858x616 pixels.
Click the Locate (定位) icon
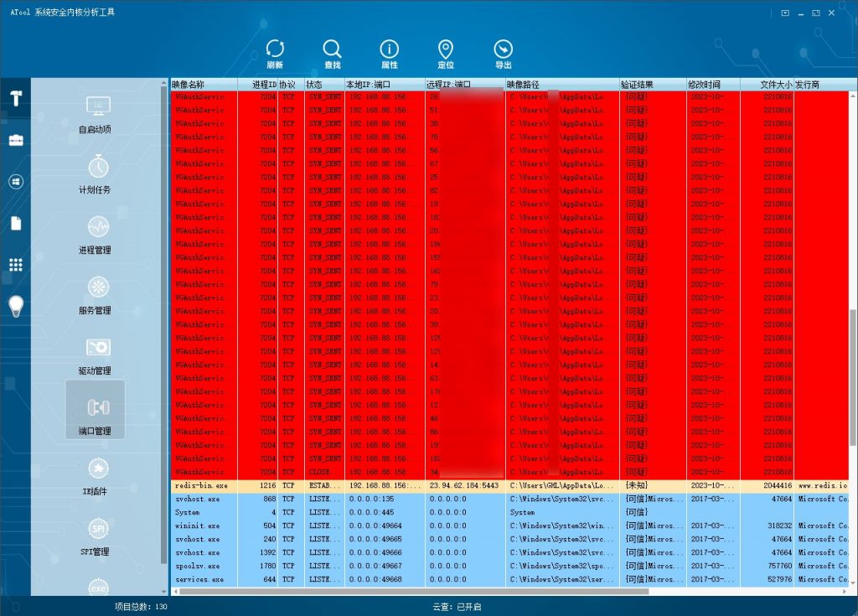(446, 54)
